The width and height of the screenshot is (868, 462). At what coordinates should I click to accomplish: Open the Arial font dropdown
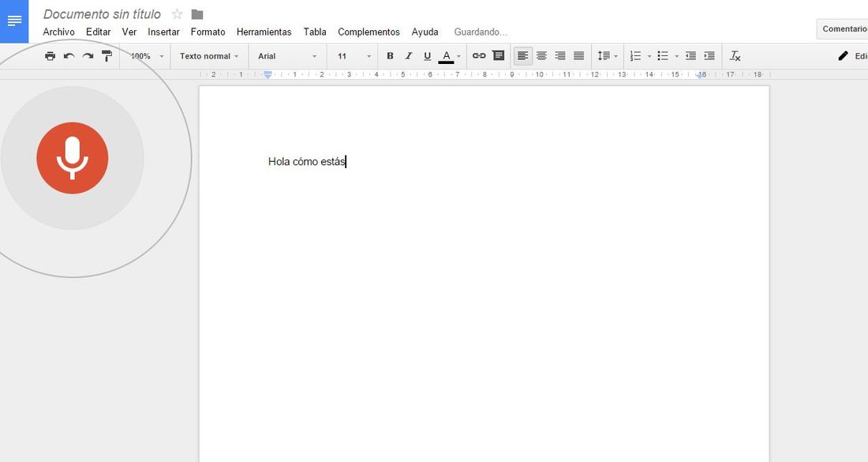point(287,56)
